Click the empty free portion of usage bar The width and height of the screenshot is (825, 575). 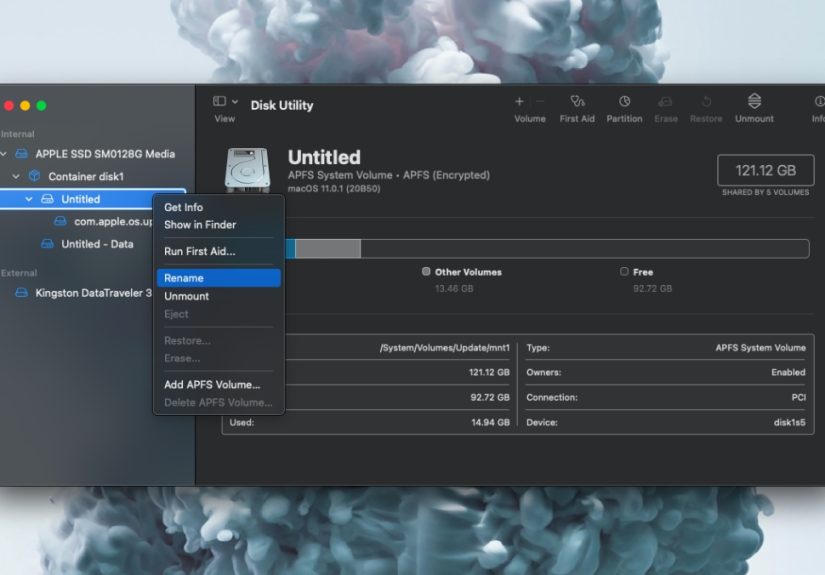[585, 248]
